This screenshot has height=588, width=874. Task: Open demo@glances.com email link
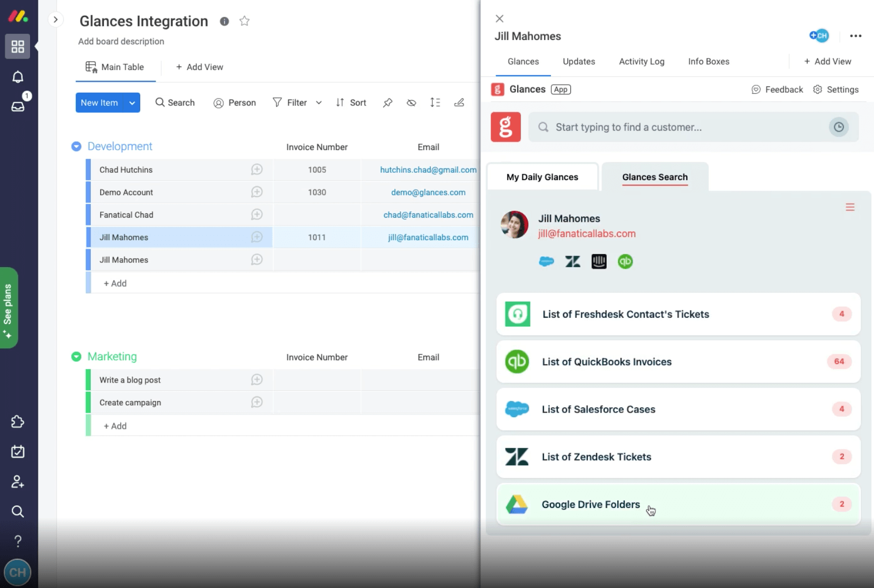tap(428, 192)
